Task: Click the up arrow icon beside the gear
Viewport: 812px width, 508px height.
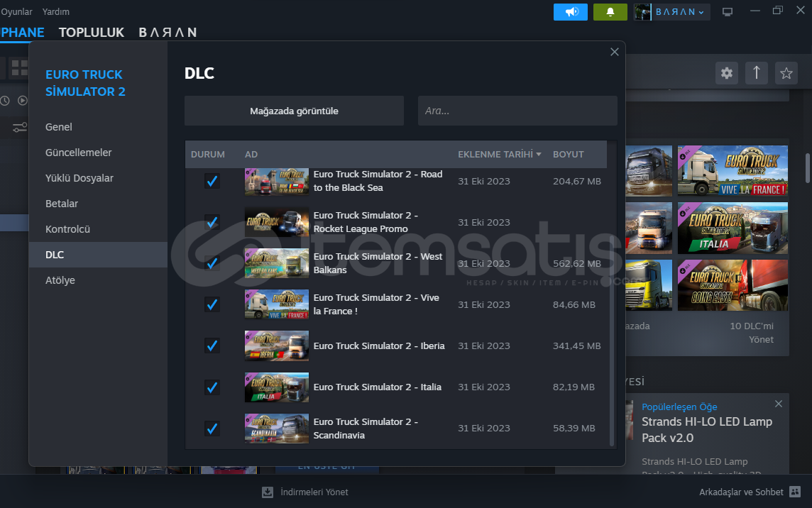Action: click(x=757, y=73)
